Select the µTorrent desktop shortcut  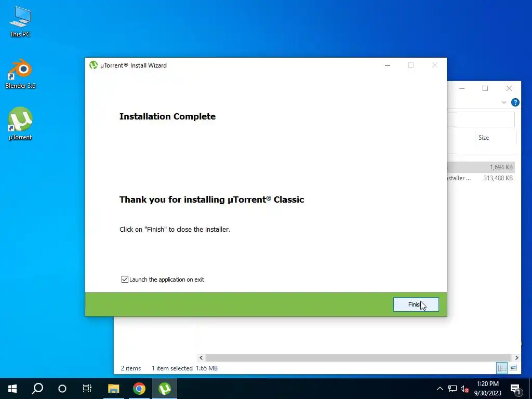pos(20,124)
